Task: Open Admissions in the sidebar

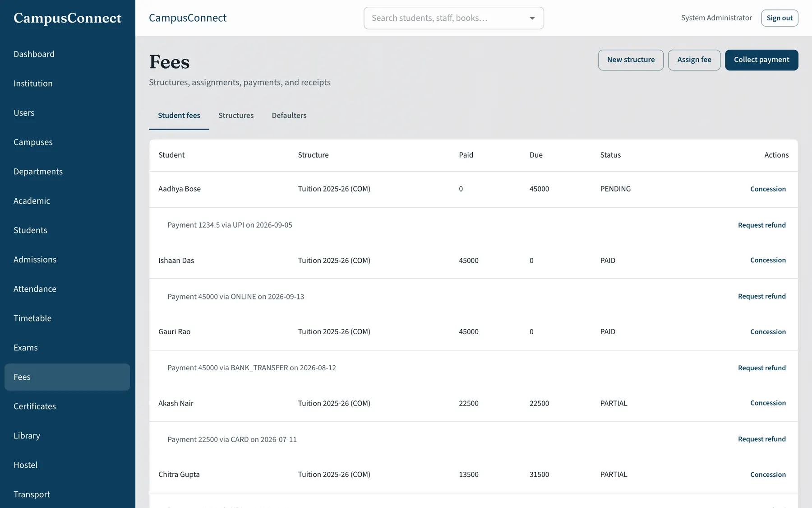Action: [67, 260]
